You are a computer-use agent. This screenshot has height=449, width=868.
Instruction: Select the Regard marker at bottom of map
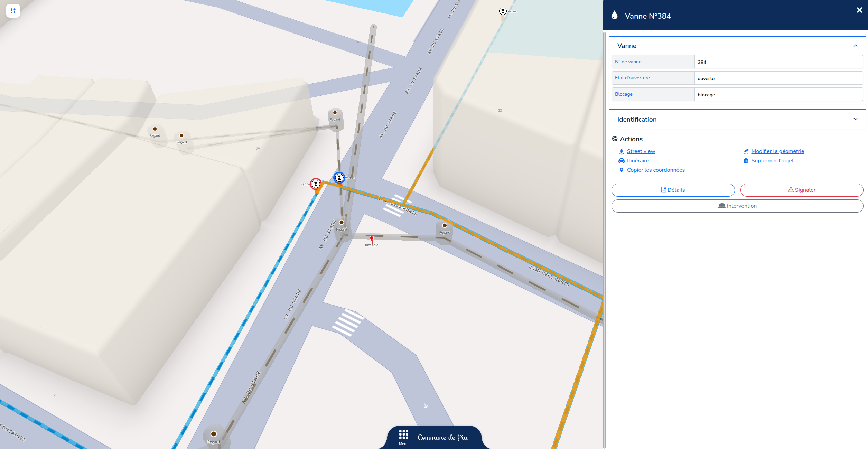coord(214,434)
